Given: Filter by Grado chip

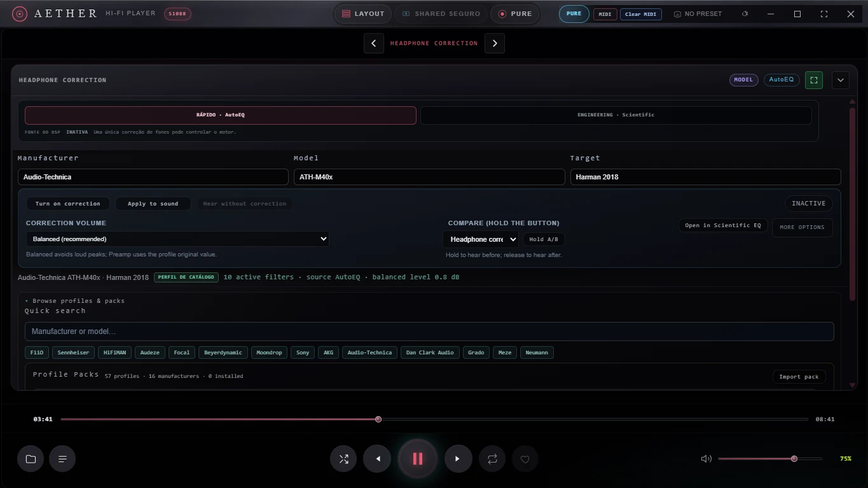Looking at the screenshot, I should click(x=476, y=352).
